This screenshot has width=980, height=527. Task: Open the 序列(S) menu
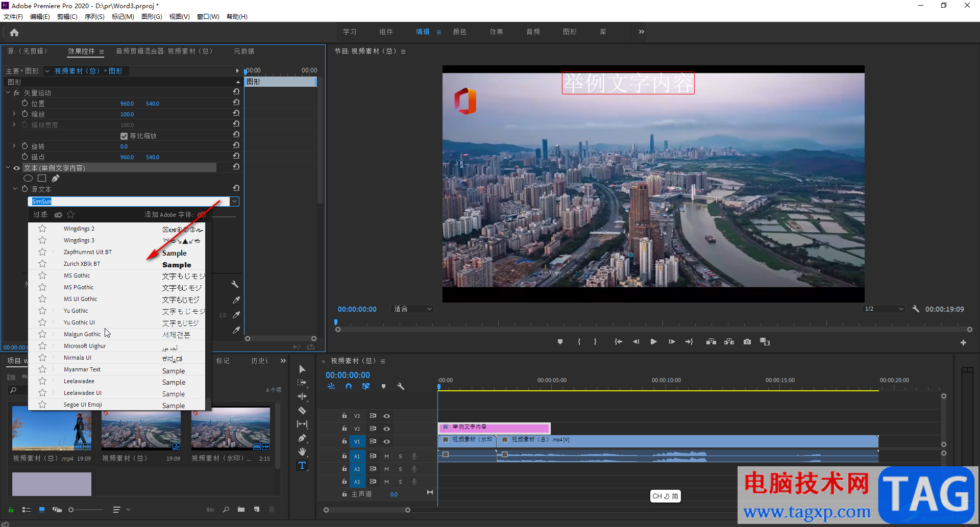coord(94,16)
